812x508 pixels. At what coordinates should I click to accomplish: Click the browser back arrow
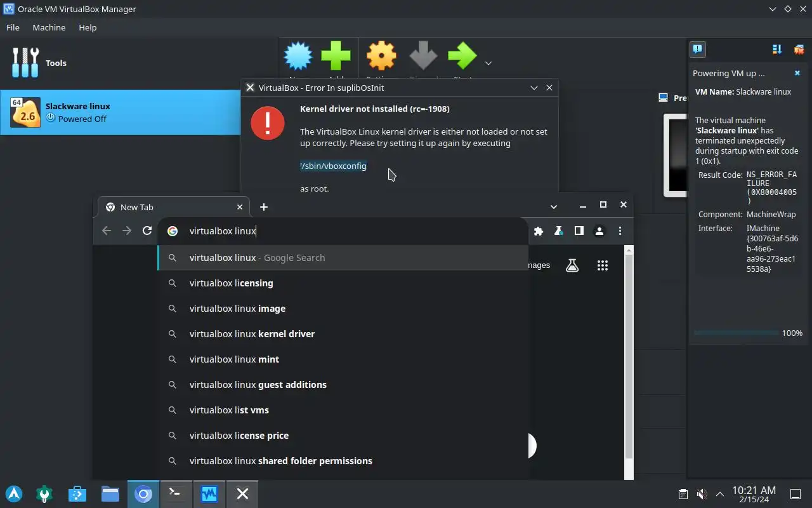[x=107, y=231]
